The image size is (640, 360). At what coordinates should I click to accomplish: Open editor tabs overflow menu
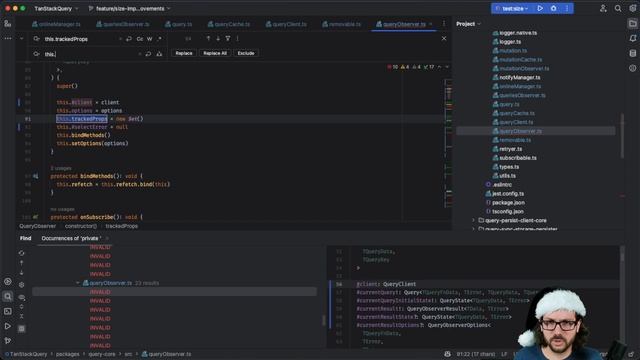point(444,24)
